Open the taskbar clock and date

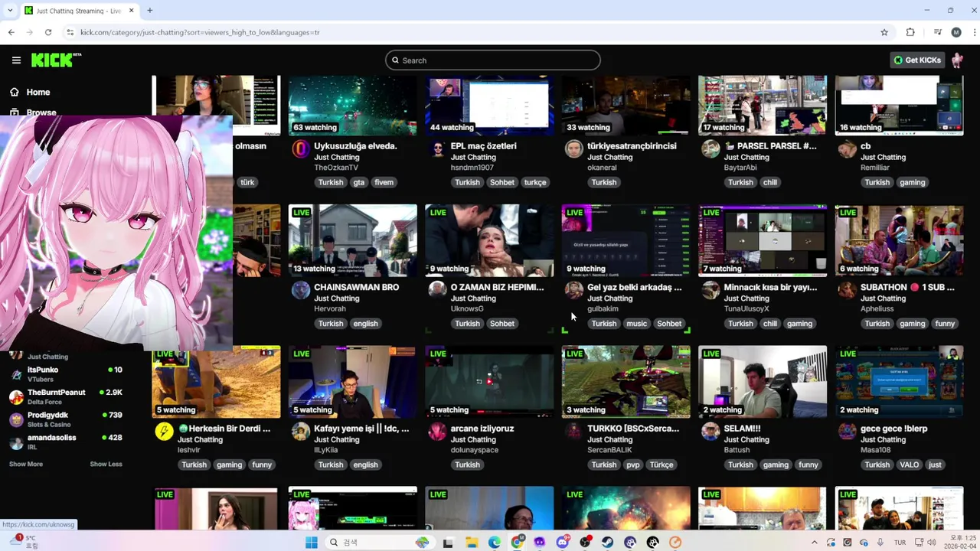coord(959,543)
